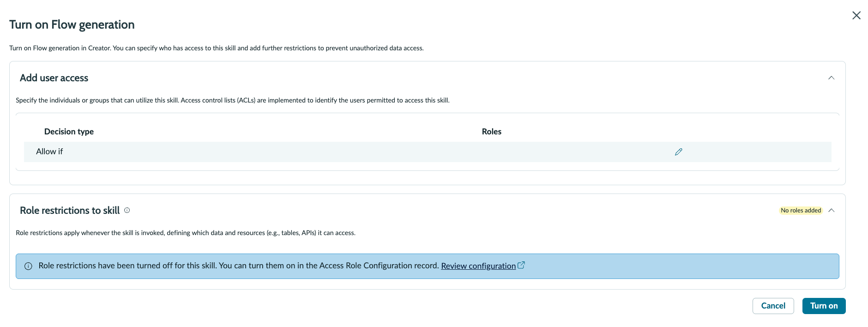Click the Add user access heading
Screen dimensions: 868x327
click(x=54, y=78)
